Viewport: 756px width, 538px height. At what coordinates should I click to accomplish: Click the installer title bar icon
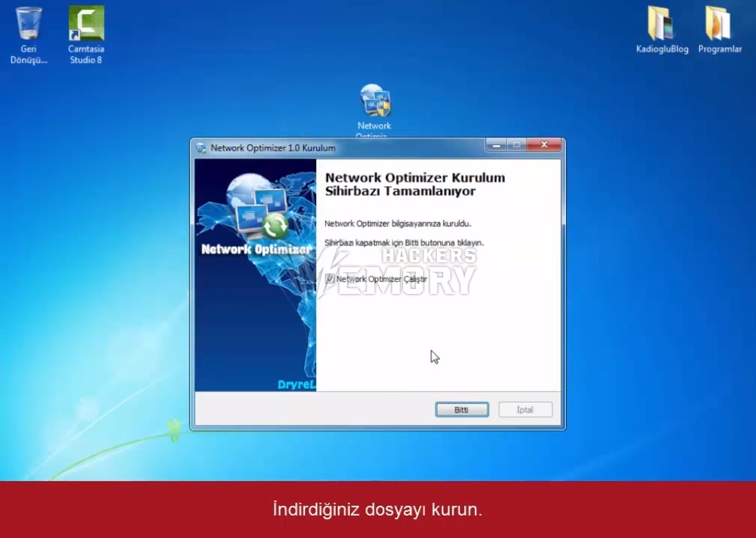pos(201,148)
